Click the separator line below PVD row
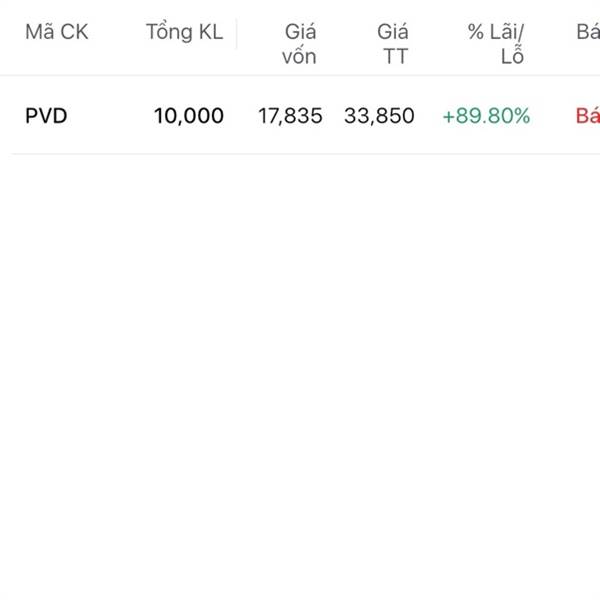Screen dimensions: 600x600 pos(300,154)
